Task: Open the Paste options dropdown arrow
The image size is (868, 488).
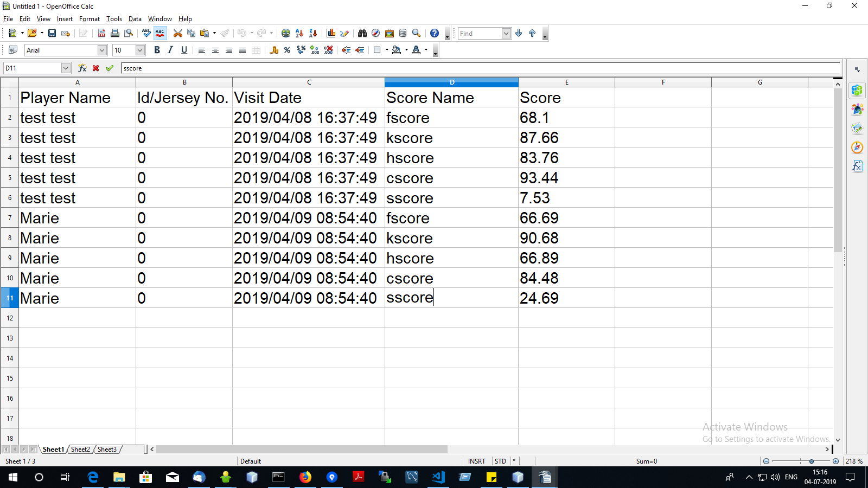Action: [214, 33]
